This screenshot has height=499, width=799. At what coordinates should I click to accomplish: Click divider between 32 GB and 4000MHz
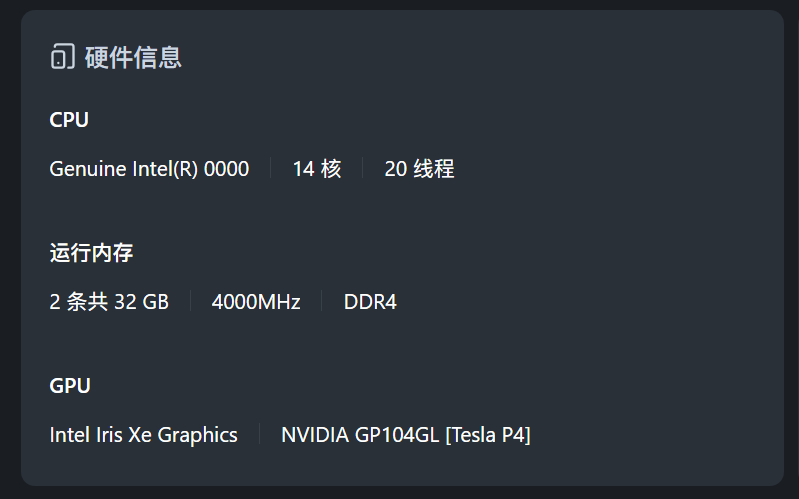coord(190,302)
